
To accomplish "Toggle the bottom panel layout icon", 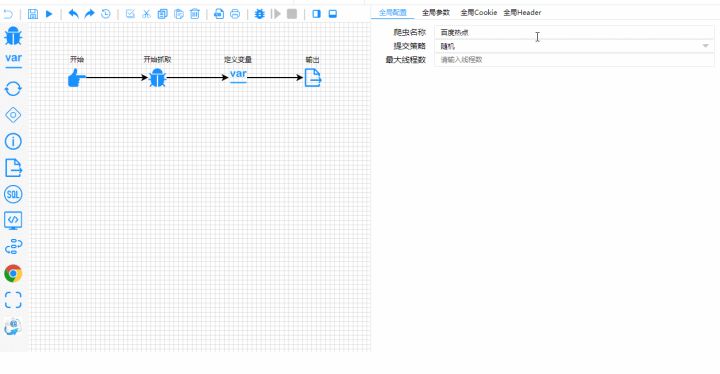I will pos(333,14).
